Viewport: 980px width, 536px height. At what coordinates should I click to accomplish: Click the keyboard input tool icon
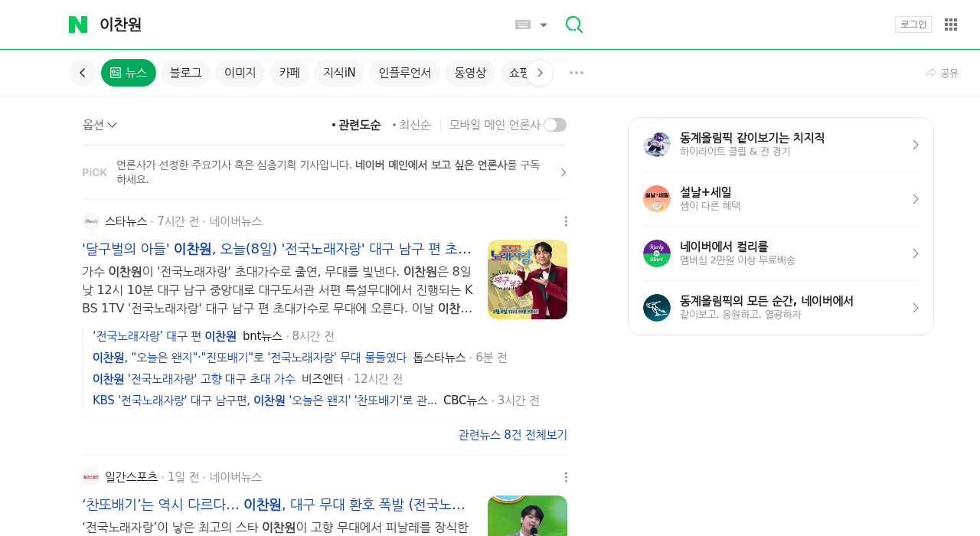(523, 24)
